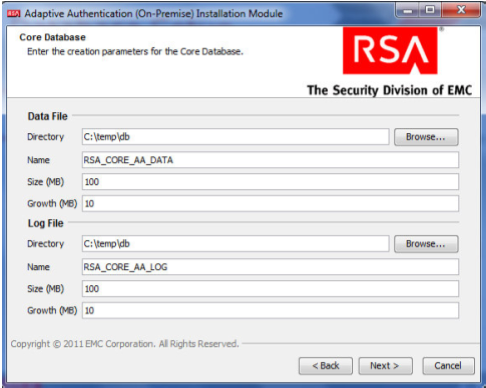Close the Installation Module window
Image resolution: width=486 pixels, height=388 pixels.
461,10
